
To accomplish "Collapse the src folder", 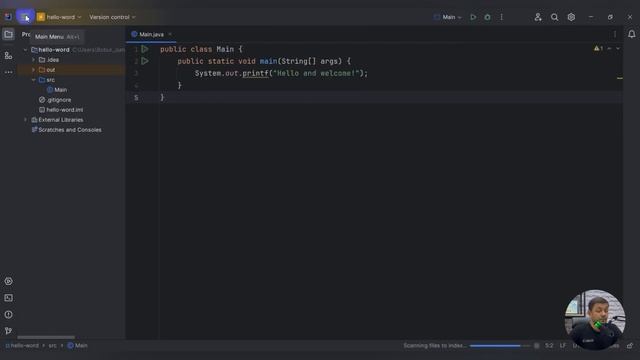I will 33,80.
